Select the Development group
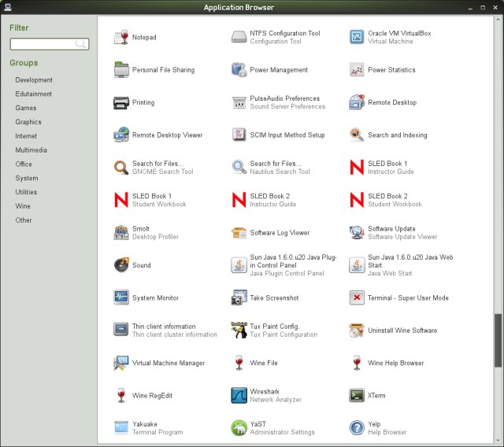The height and width of the screenshot is (447, 504). 34,80
